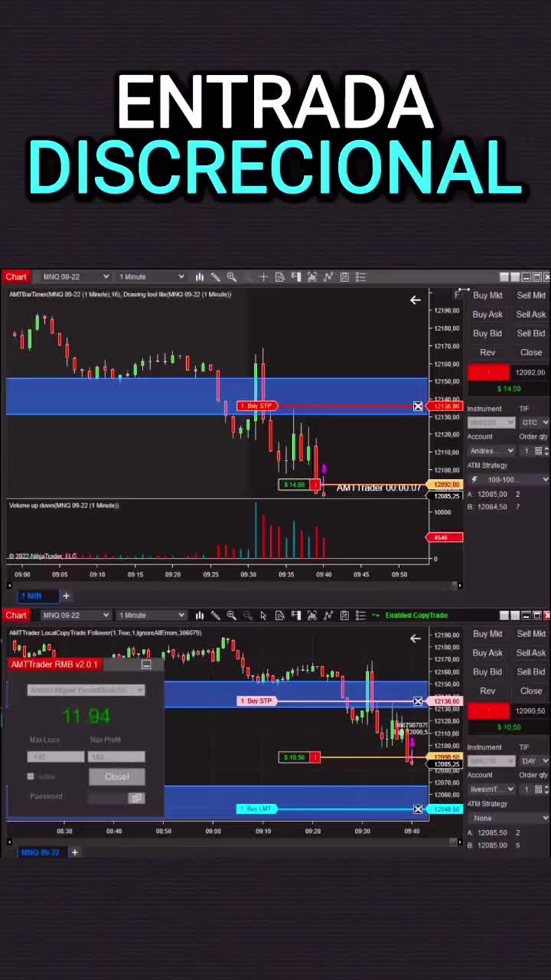551x980 pixels.
Task: Click the Max Profit input field
Action: pyautogui.click(x=116, y=757)
